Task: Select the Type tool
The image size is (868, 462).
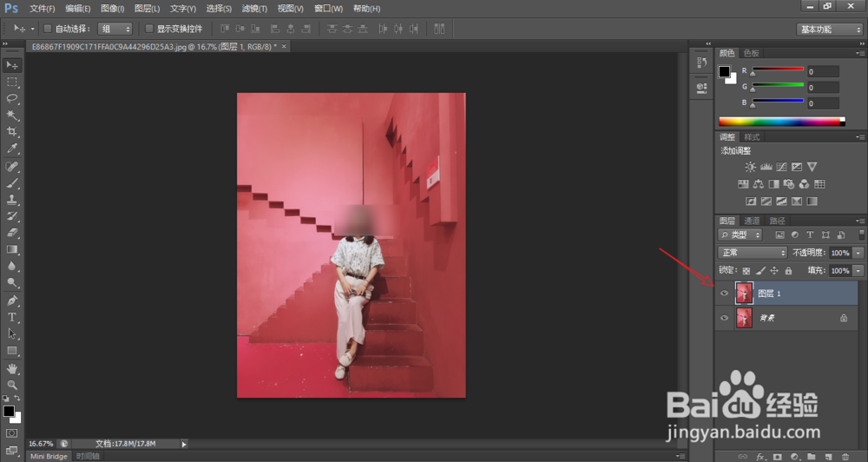Action: pyautogui.click(x=11, y=318)
